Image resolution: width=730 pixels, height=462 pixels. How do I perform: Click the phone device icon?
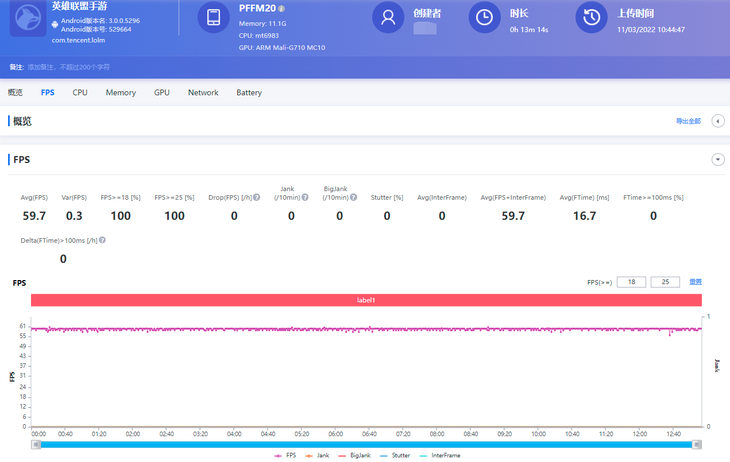(x=212, y=18)
